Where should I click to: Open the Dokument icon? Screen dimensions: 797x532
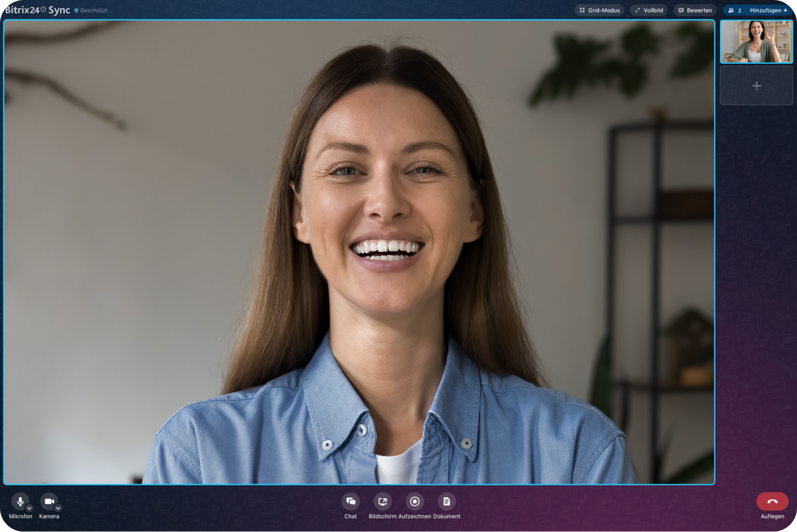pos(446,501)
